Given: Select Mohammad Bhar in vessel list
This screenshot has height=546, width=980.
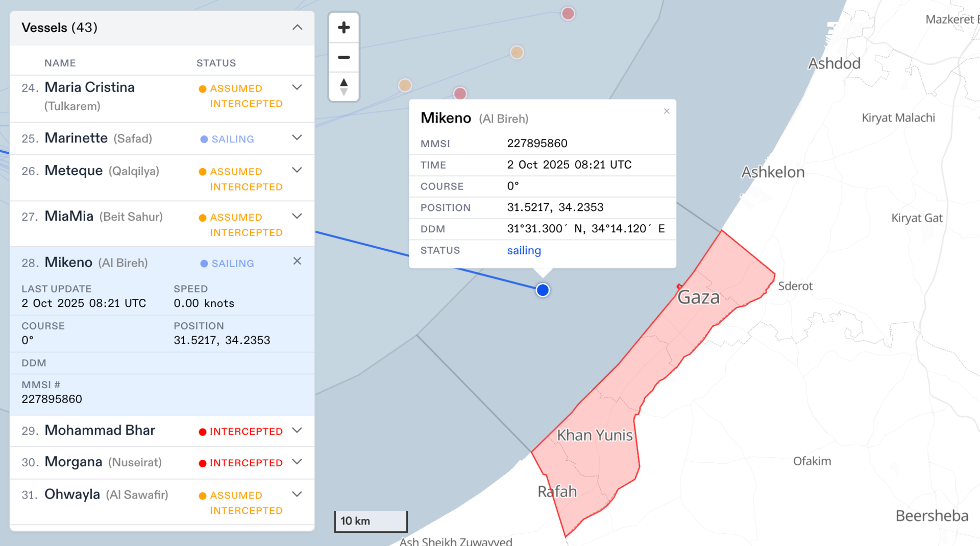Looking at the screenshot, I should pyautogui.click(x=100, y=431).
